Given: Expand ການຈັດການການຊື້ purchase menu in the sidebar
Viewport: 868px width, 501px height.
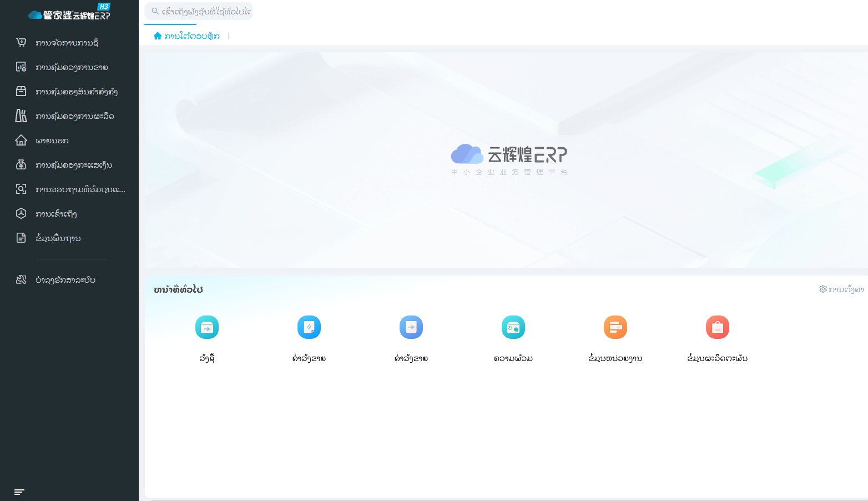Looking at the screenshot, I should (x=67, y=43).
